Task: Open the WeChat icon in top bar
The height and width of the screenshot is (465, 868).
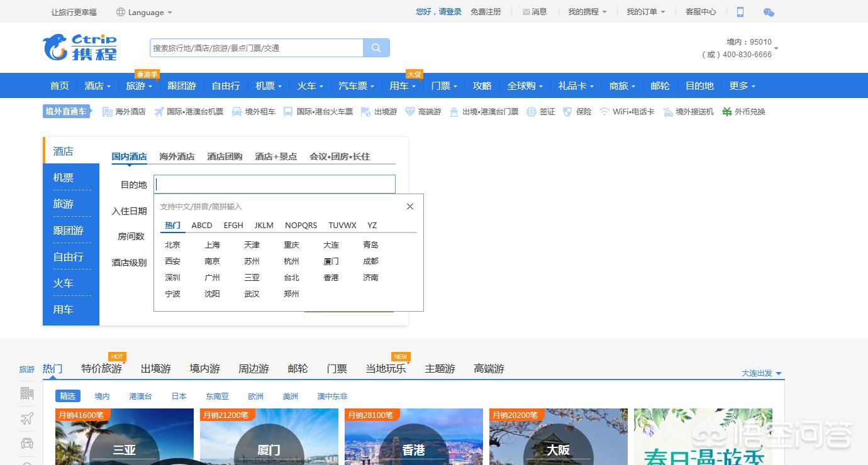Action: (768, 12)
